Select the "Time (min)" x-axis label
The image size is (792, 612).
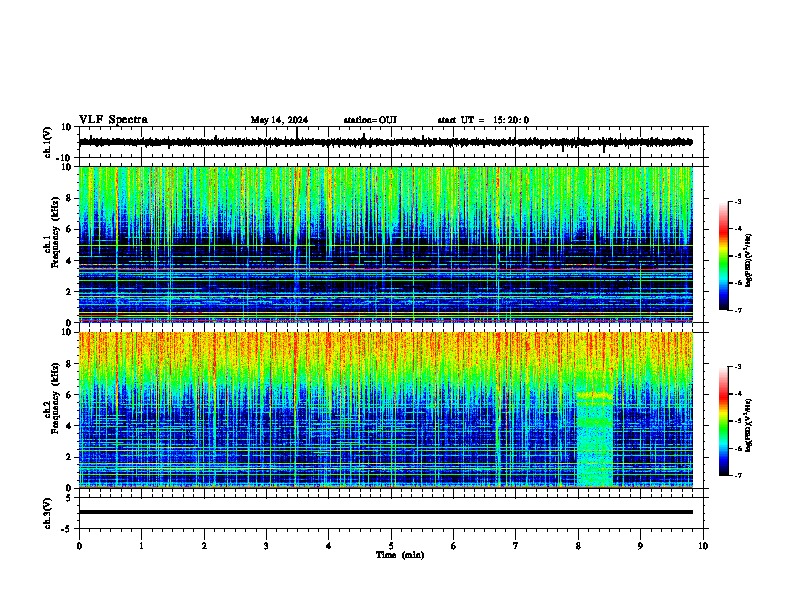400,555
